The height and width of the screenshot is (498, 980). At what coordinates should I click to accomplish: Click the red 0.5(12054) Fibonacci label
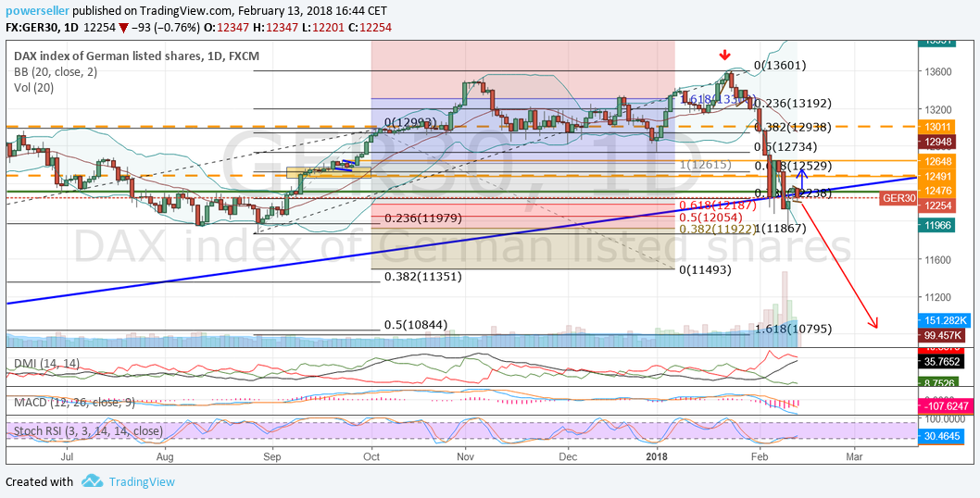point(710,217)
